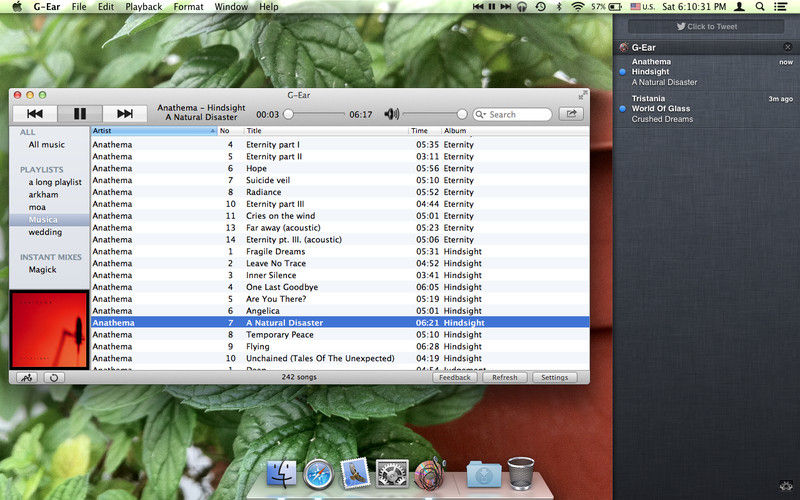Open the Edit menu
Viewport: 800px width, 500px height.
pyautogui.click(x=106, y=7)
